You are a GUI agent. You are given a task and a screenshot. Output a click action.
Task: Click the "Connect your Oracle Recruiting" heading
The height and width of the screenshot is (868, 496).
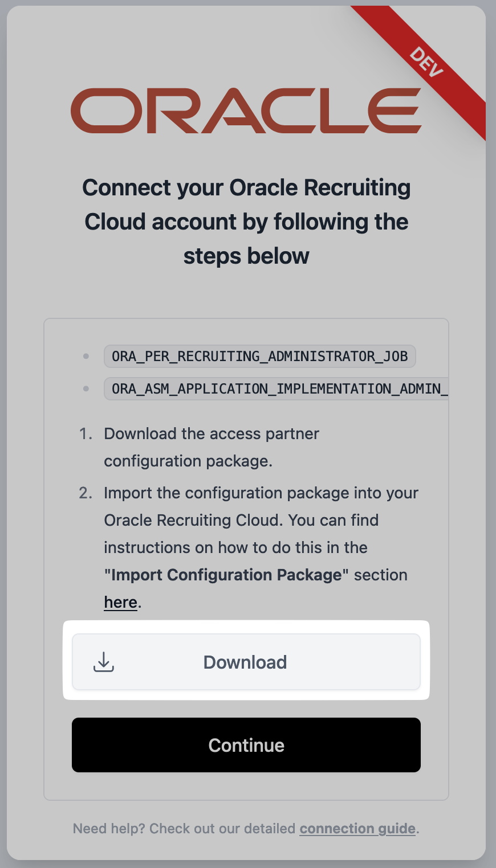[246, 188]
